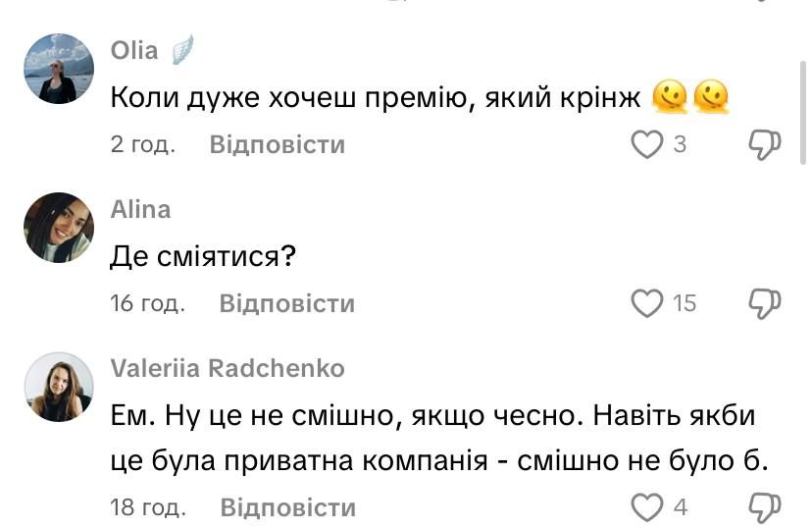This screenshot has width=812, height=527.
Task: Select the comment text "Де сміятися?"
Action: tap(203, 257)
